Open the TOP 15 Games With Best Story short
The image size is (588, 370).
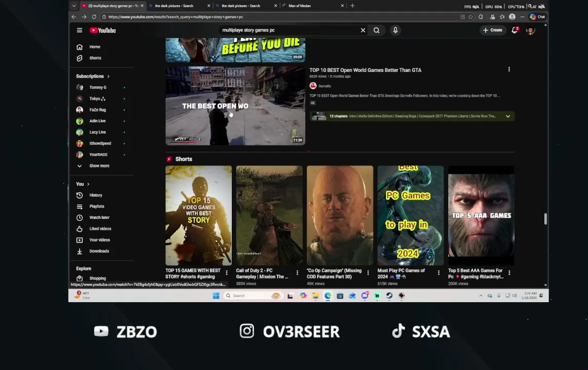(x=198, y=215)
